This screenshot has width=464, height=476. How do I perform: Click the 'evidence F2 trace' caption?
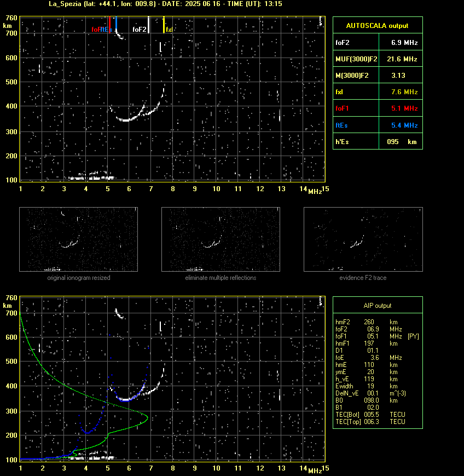coord(363,278)
